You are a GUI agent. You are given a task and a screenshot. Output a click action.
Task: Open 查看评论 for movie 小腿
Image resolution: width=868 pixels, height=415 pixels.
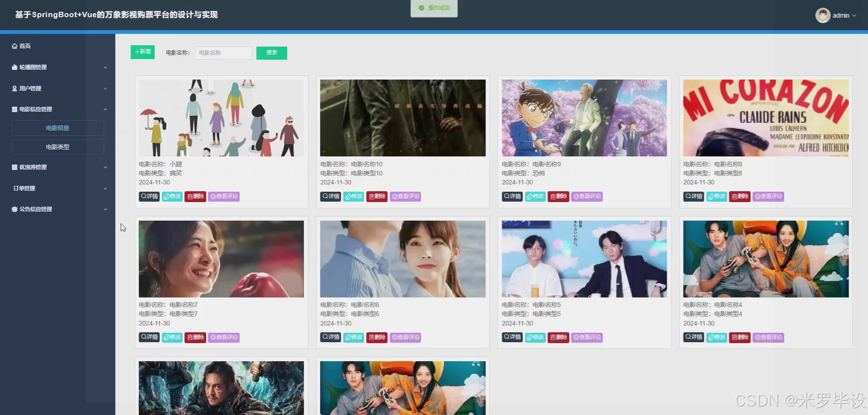coord(224,196)
